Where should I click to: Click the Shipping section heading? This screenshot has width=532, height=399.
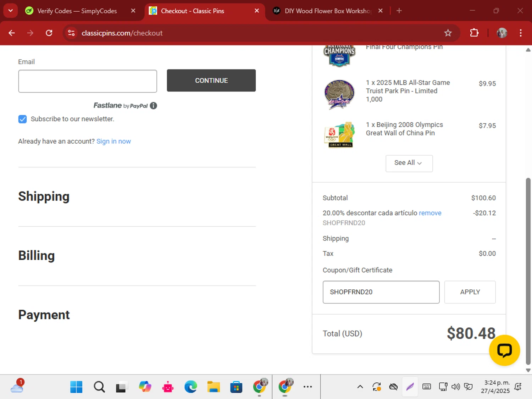(44, 196)
